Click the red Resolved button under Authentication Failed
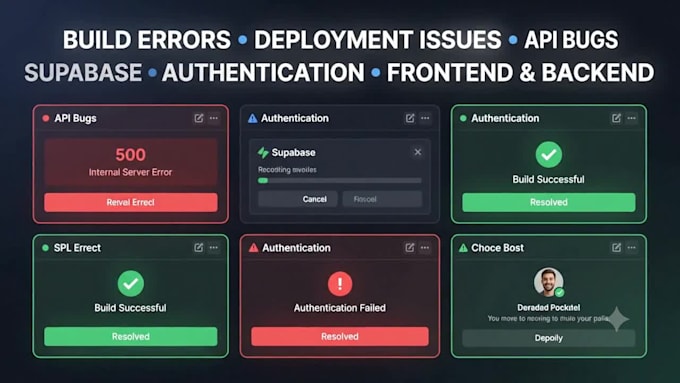 (x=340, y=337)
